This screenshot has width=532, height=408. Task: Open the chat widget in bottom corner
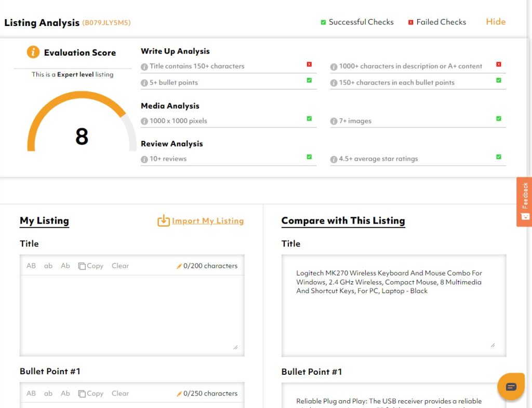(511, 386)
